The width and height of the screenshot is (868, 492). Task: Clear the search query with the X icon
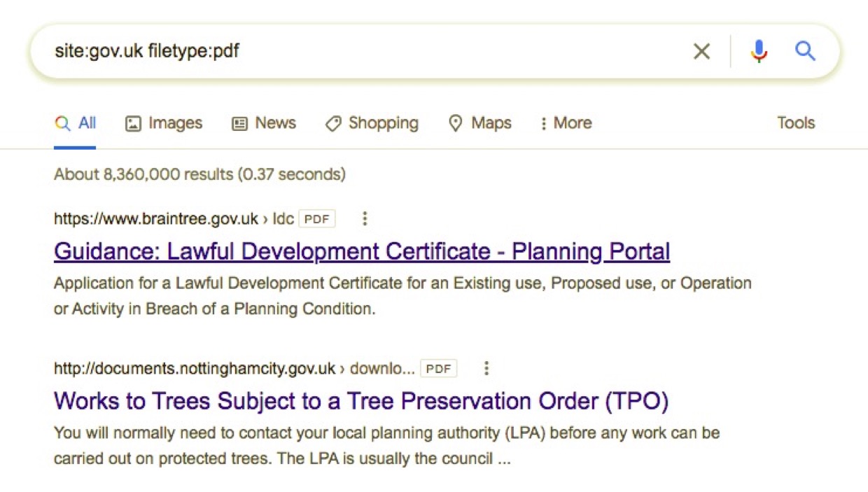coord(701,51)
